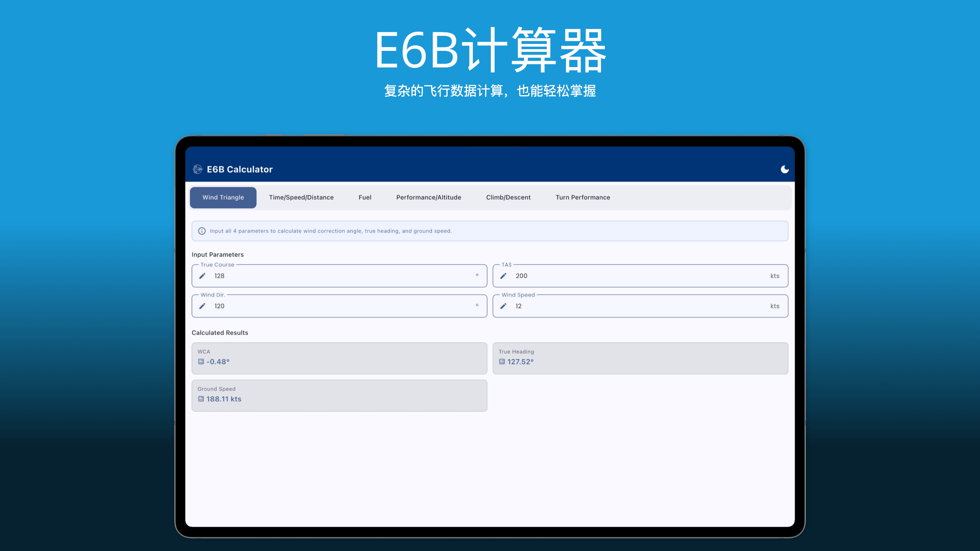Screen dimensions: 980x551
Task: Switch to the Time/Speed/Distance tab
Action: tap(301, 197)
